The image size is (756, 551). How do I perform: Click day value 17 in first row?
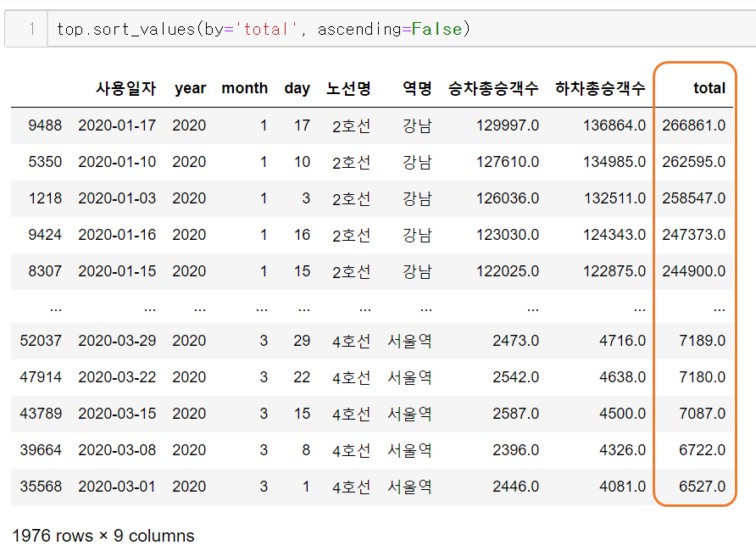coord(303,125)
